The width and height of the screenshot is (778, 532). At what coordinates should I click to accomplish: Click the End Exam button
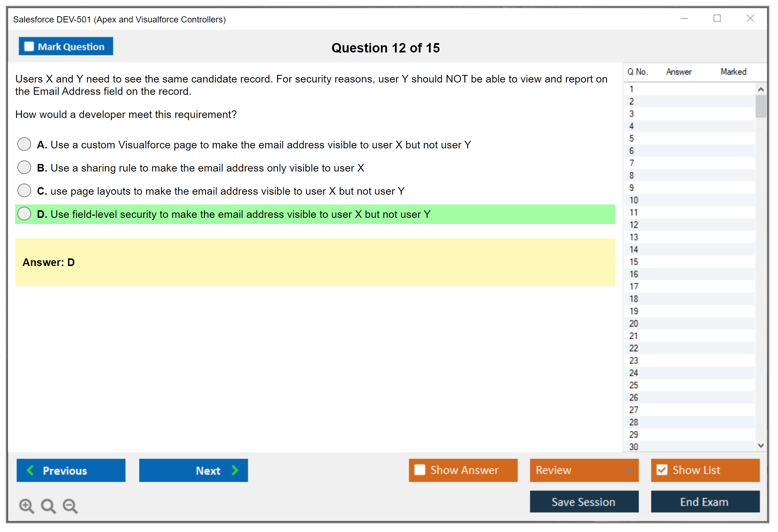(705, 502)
